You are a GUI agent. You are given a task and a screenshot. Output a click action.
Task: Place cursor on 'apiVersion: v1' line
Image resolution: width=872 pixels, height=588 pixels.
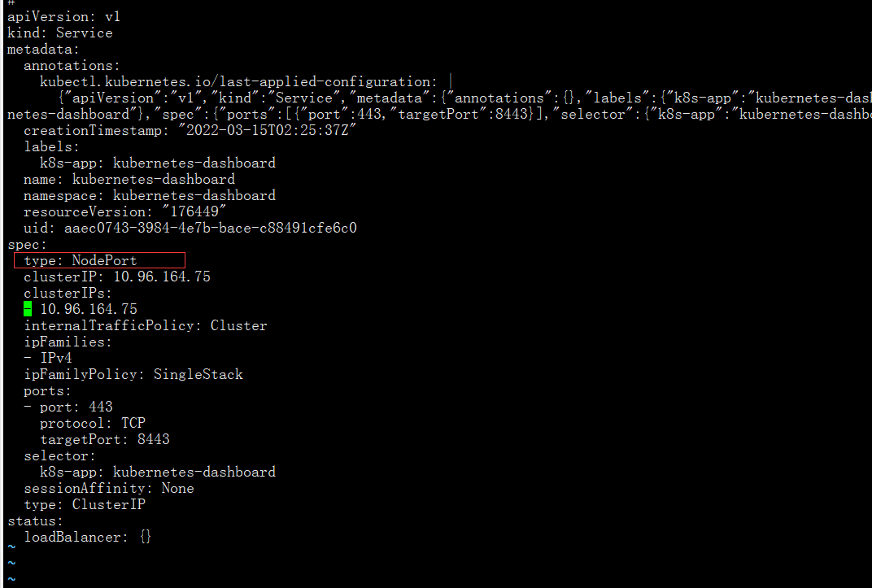pos(64,16)
